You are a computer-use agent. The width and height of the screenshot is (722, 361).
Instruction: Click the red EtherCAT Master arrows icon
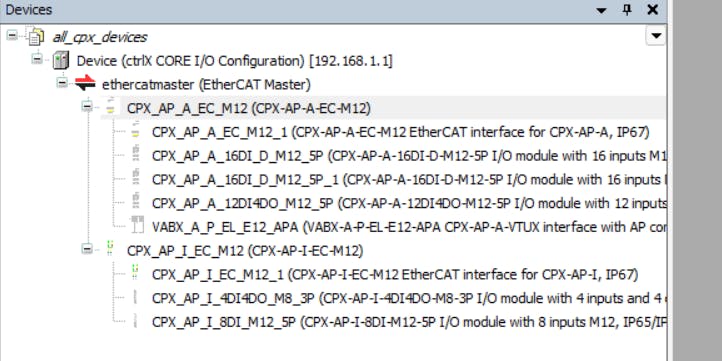[85, 84]
